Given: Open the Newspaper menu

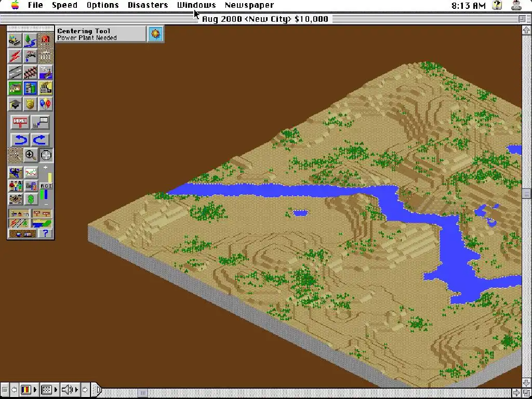Looking at the screenshot, I should 249,5.
